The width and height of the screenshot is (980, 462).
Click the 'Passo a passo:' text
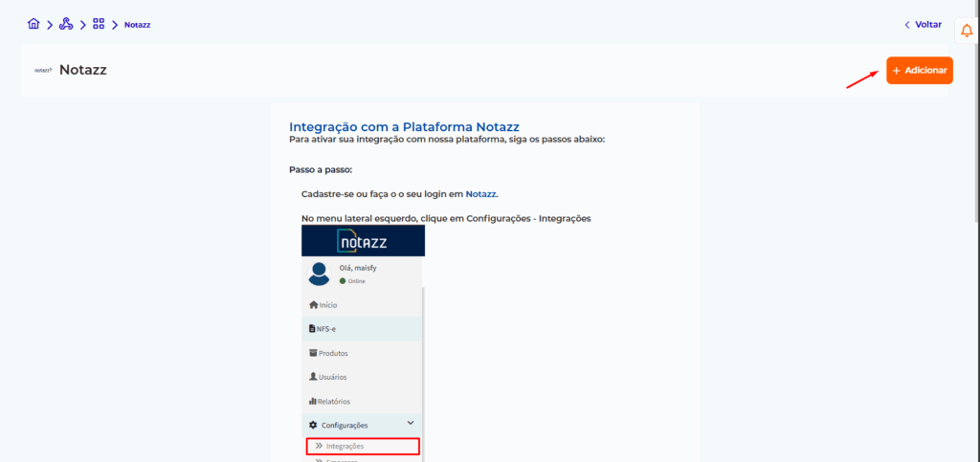(x=321, y=170)
